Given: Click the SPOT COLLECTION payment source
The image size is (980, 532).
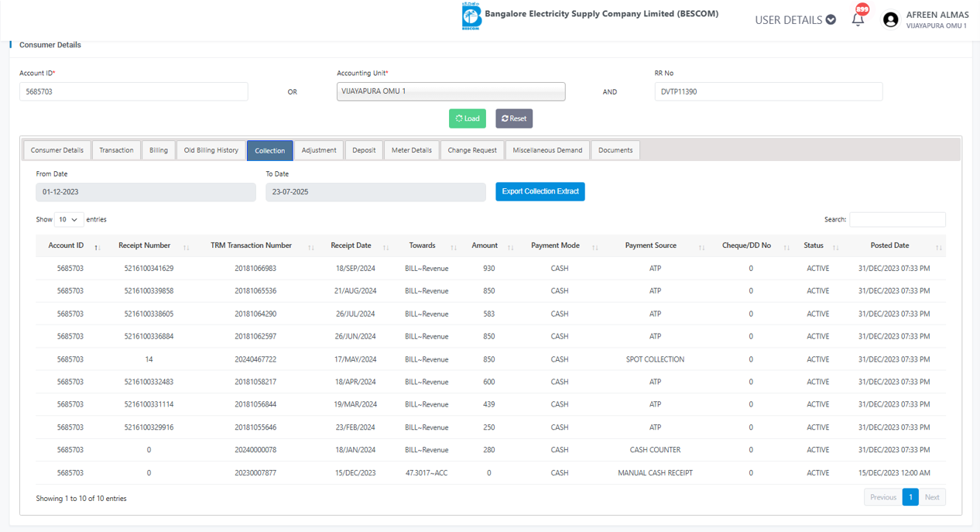Looking at the screenshot, I should tap(655, 359).
